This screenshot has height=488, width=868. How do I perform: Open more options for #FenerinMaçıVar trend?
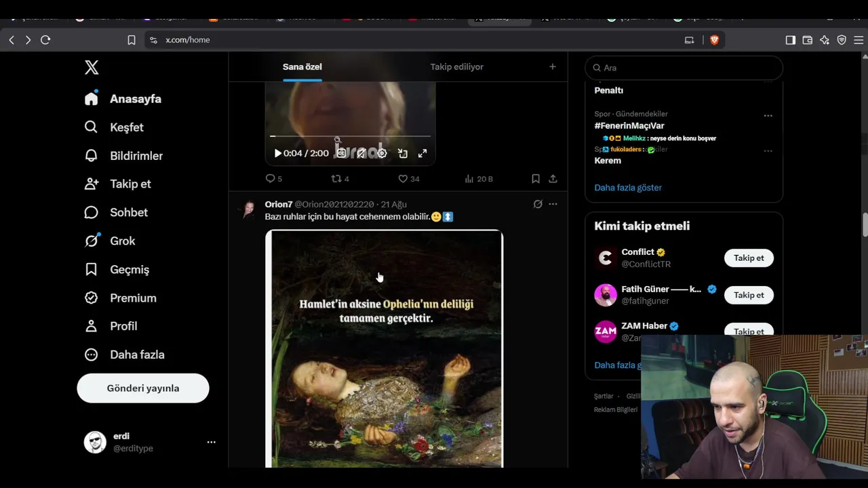(x=768, y=116)
